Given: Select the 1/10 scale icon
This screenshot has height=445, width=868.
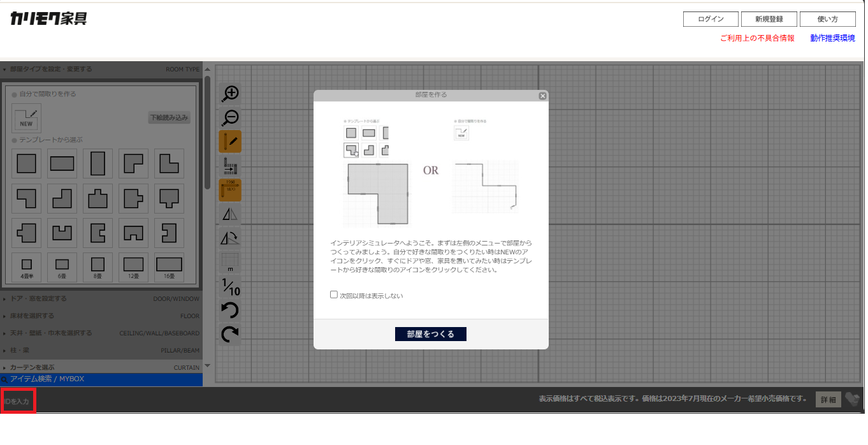Looking at the screenshot, I should point(230,287).
